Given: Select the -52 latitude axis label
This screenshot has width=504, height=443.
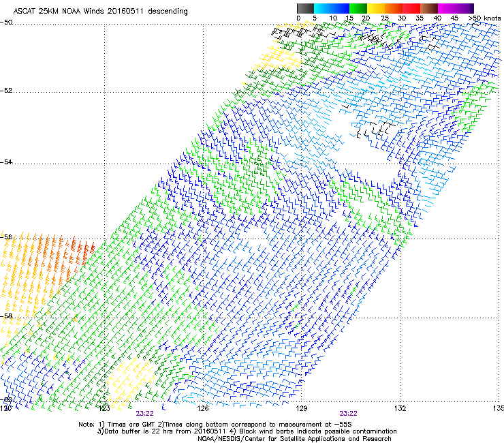Looking at the screenshot, I should tap(6, 91).
